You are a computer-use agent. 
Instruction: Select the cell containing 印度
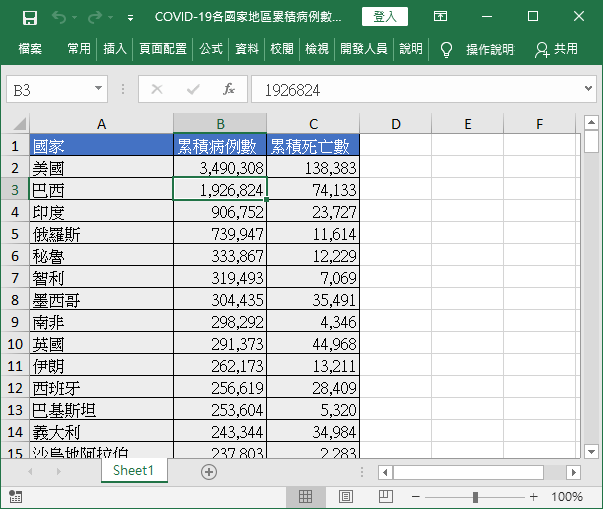(102, 211)
